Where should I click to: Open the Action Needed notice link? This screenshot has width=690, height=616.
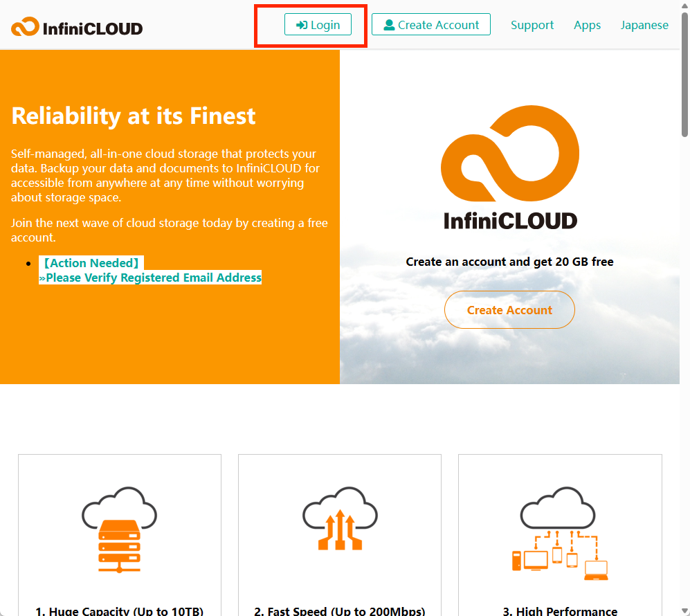[91, 263]
